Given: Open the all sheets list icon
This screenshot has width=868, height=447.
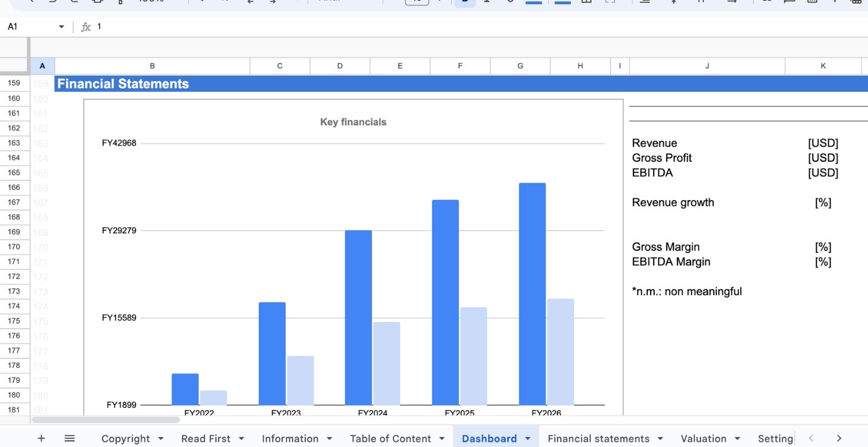Looking at the screenshot, I should click(x=70, y=439).
